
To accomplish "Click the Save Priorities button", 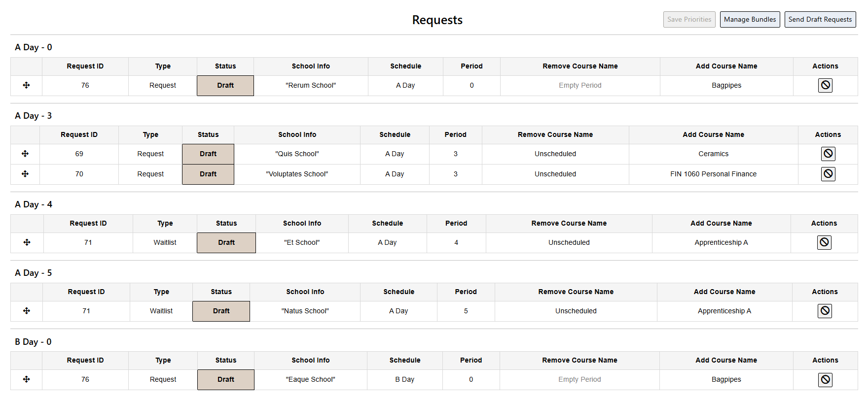I will [x=689, y=20].
